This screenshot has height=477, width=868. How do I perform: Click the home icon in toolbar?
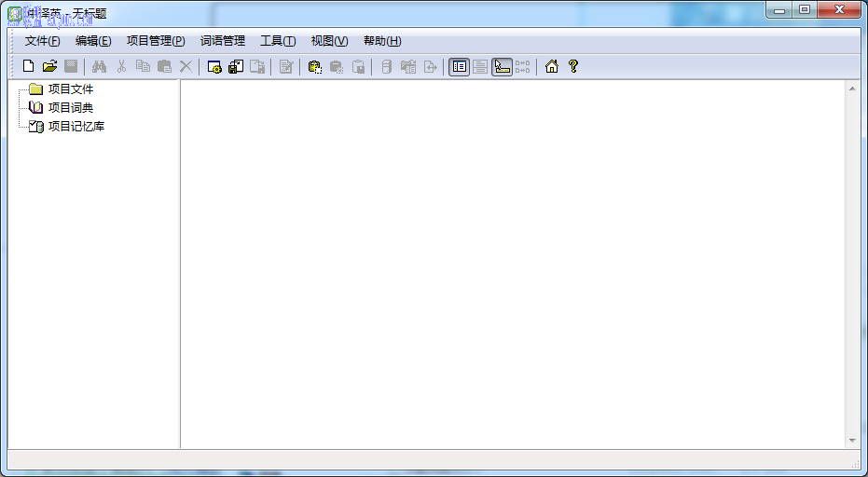[551, 66]
